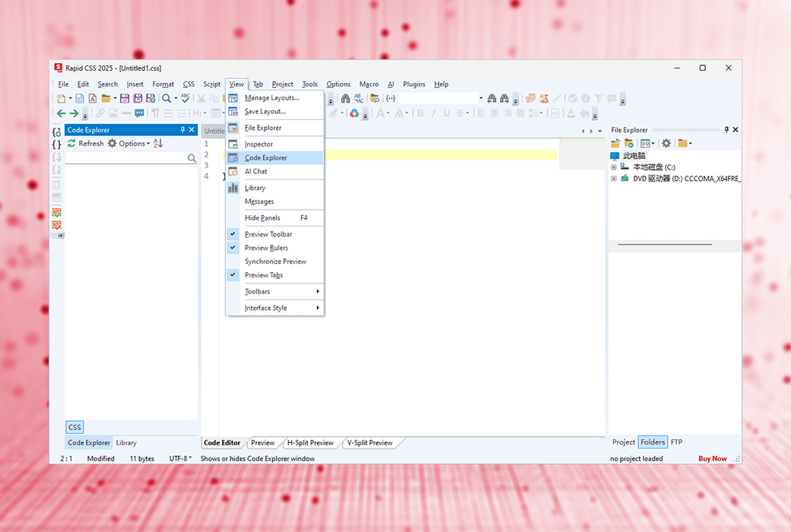This screenshot has height=532, width=791.
Task: Click the Find in files folder icon
Action: (374, 98)
